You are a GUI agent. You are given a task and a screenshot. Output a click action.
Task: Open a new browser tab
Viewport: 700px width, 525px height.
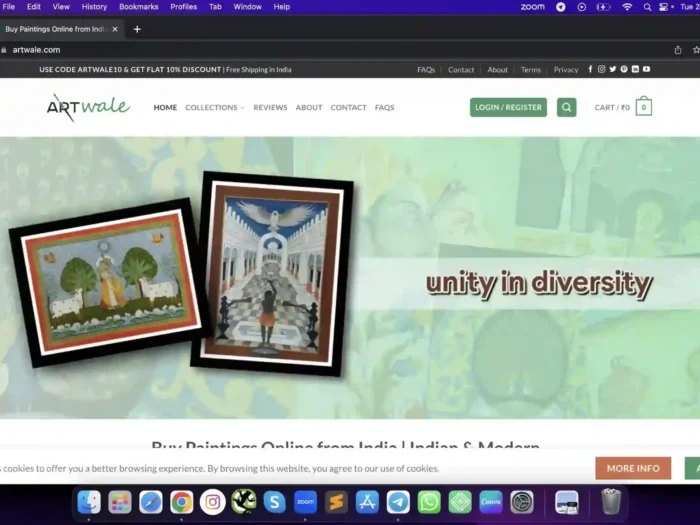(x=137, y=29)
